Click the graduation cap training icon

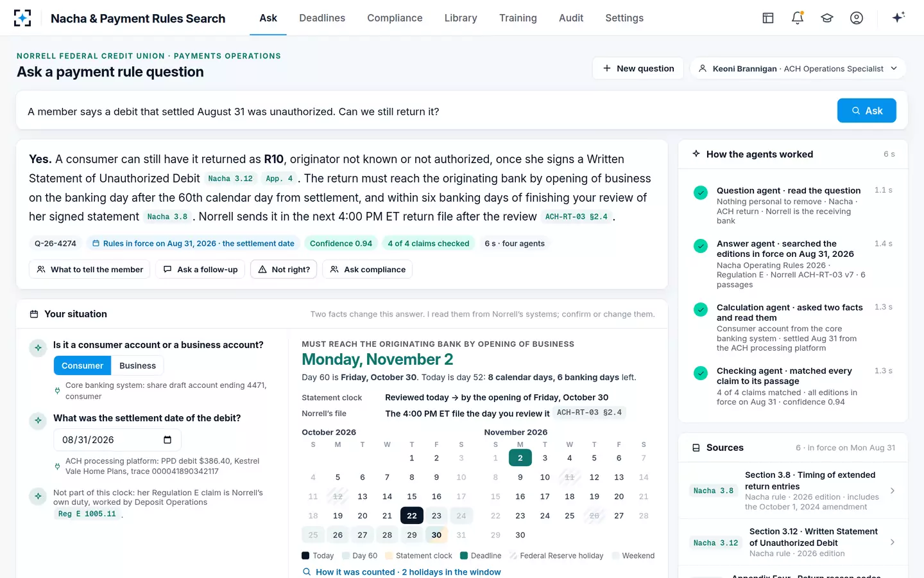click(827, 18)
